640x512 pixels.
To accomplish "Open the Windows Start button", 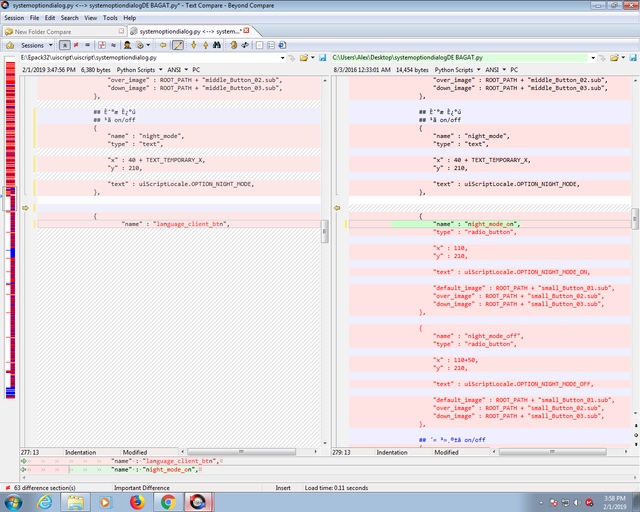I will pos(14,501).
